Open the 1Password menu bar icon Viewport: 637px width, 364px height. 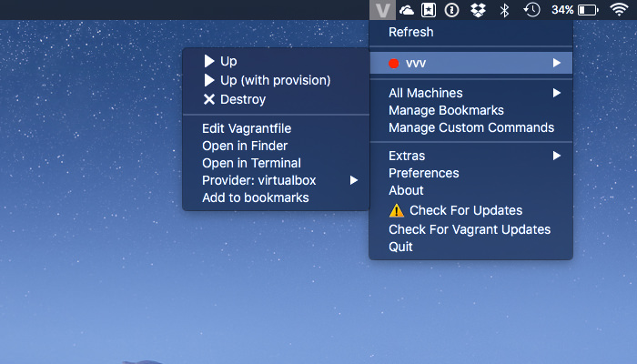[x=451, y=10]
